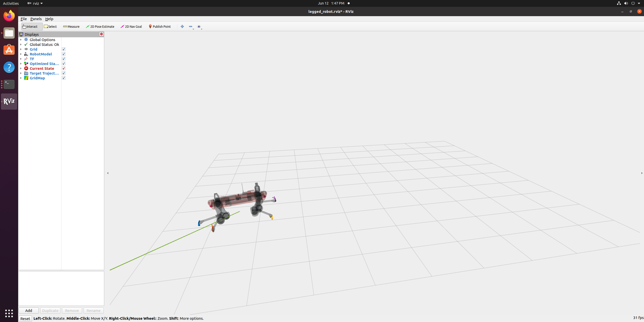Open the File menu
This screenshot has height=322, width=644.
24,19
